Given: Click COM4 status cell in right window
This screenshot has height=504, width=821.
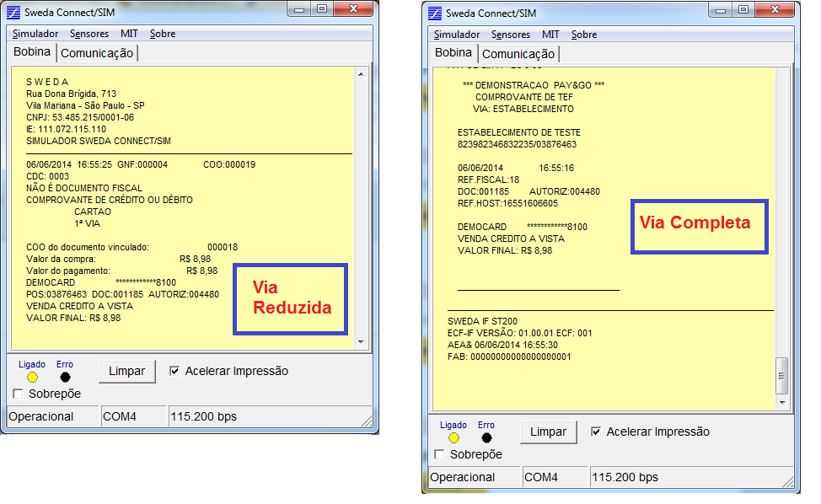Looking at the screenshot, I should (555, 477).
